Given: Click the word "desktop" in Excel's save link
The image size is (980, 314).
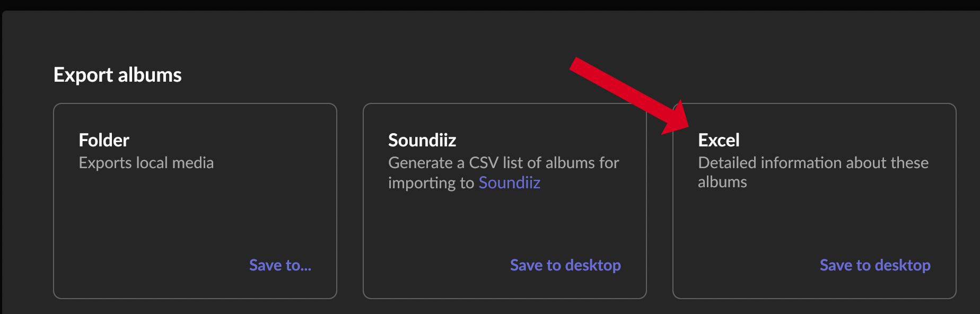Looking at the screenshot, I should coord(903,265).
